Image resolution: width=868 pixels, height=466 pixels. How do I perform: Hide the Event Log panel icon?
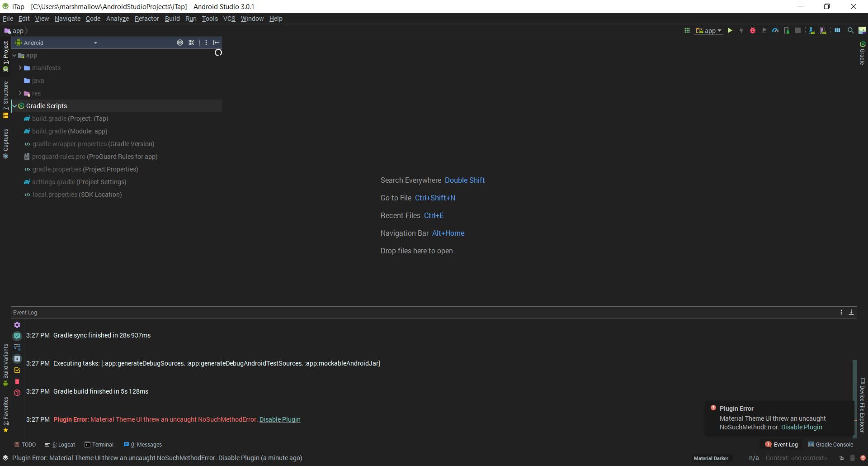(851, 312)
